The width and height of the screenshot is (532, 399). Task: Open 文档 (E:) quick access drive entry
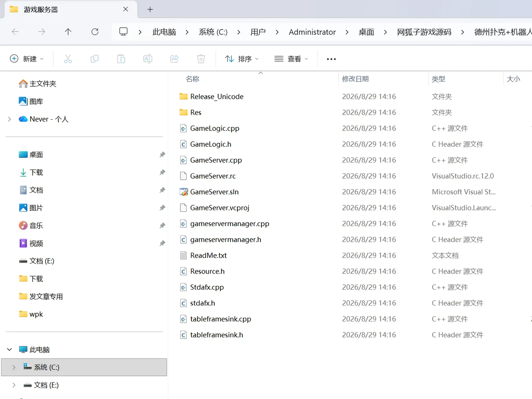36,261
